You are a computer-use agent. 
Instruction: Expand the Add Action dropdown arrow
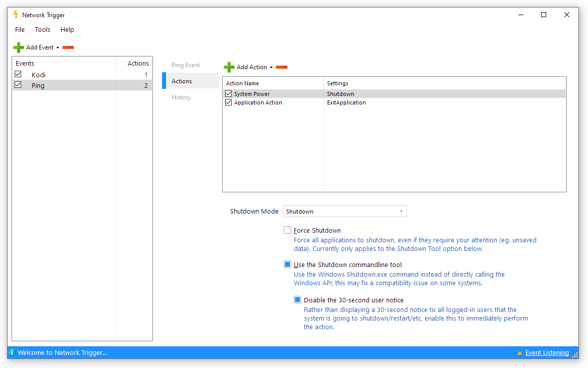(x=271, y=68)
